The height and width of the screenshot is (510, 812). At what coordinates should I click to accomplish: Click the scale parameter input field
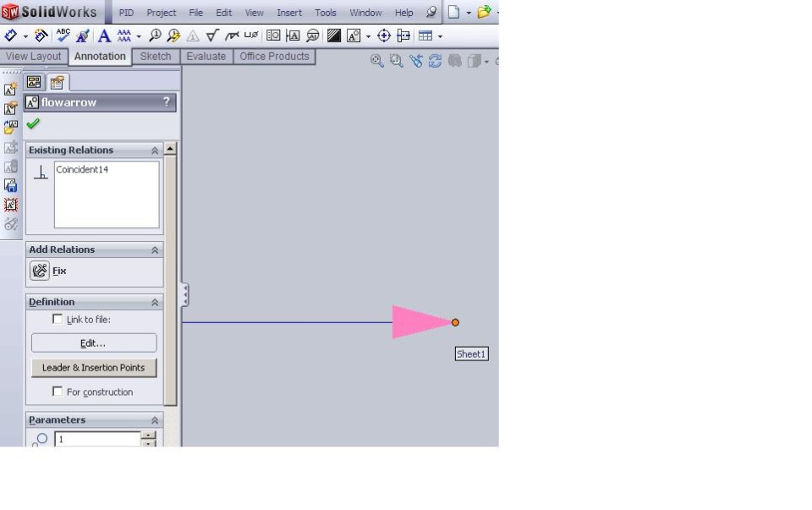97,439
